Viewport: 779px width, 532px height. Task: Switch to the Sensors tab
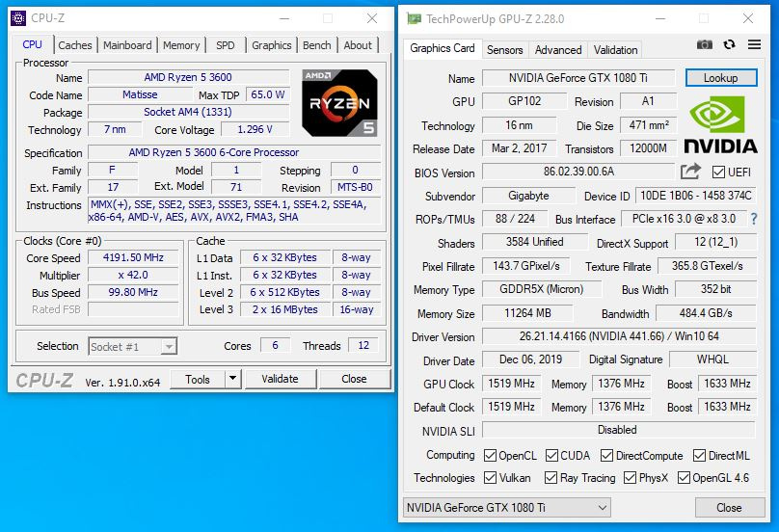click(x=505, y=50)
